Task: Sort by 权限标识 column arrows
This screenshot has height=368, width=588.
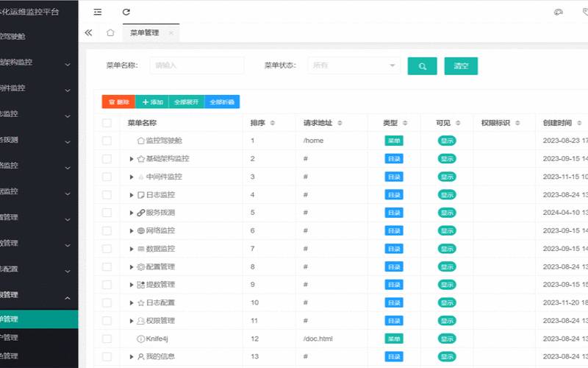Action: click(x=517, y=123)
